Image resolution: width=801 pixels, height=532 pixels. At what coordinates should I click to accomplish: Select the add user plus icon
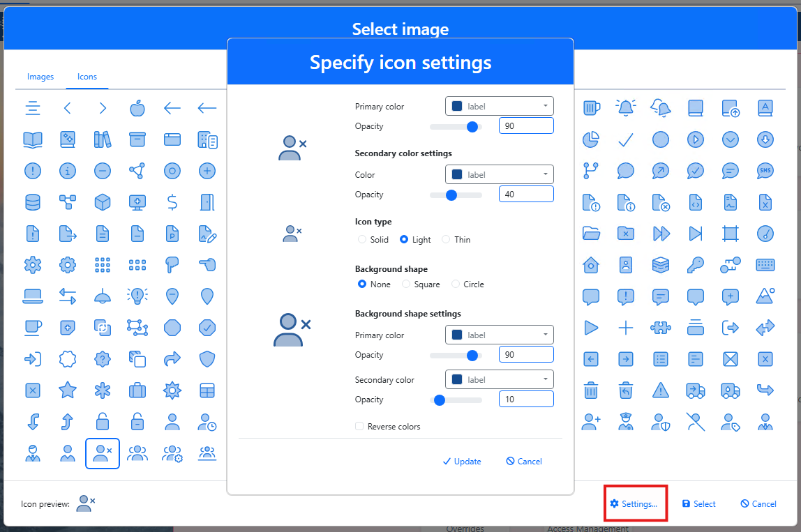591,422
